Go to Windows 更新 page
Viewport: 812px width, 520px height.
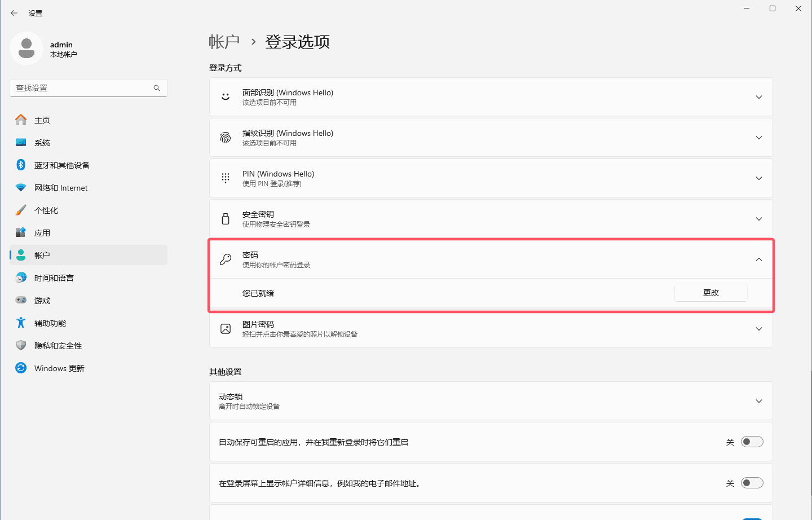tap(89, 368)
